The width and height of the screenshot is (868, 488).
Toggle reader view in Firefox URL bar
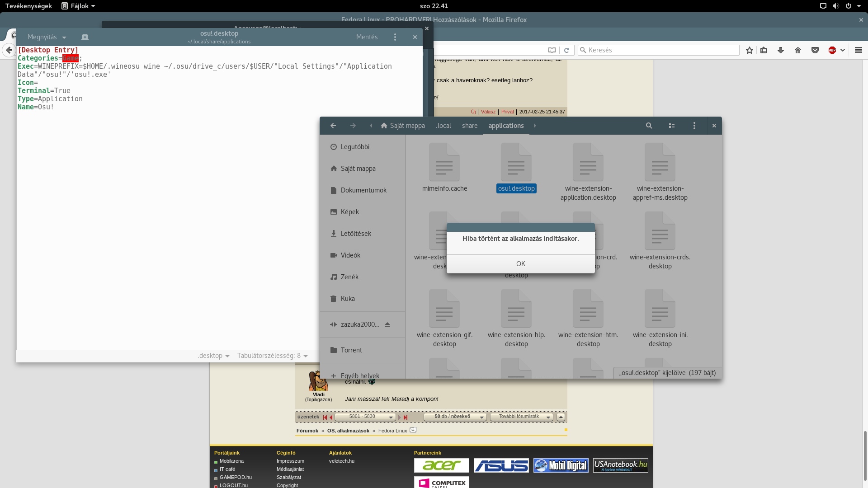click(552, 50)
